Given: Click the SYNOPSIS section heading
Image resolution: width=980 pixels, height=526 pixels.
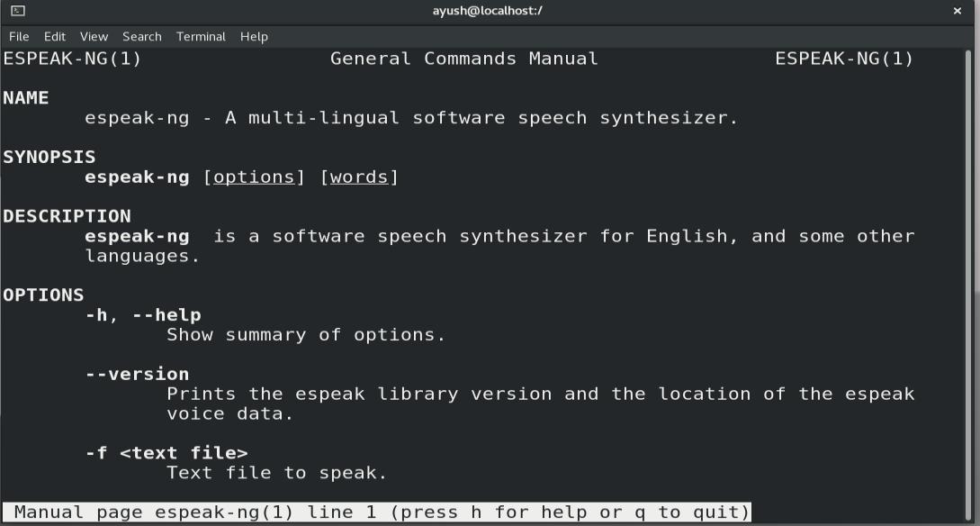Looking at the screenshot, I should pos(49,157).
